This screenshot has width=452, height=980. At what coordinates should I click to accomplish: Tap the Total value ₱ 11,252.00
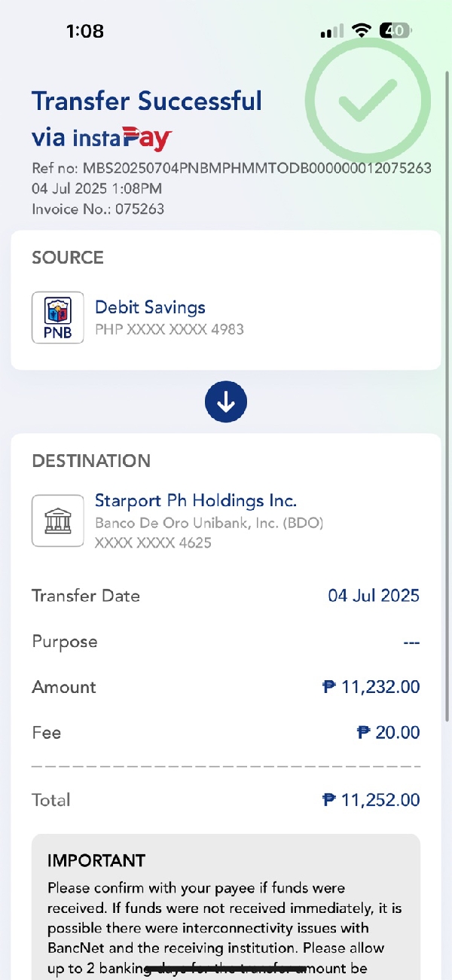point(371,800)
